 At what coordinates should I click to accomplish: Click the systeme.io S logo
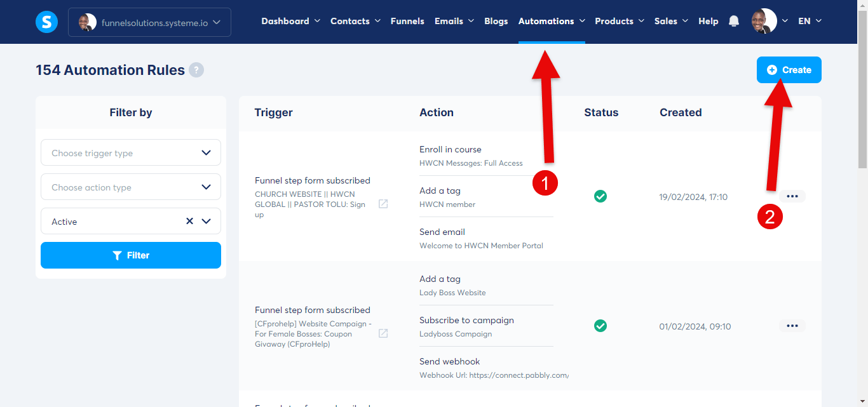tap(46, 22)
